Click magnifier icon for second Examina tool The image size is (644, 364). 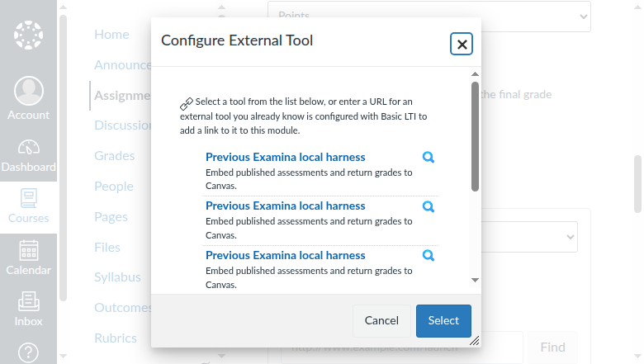tap(429, 206)
